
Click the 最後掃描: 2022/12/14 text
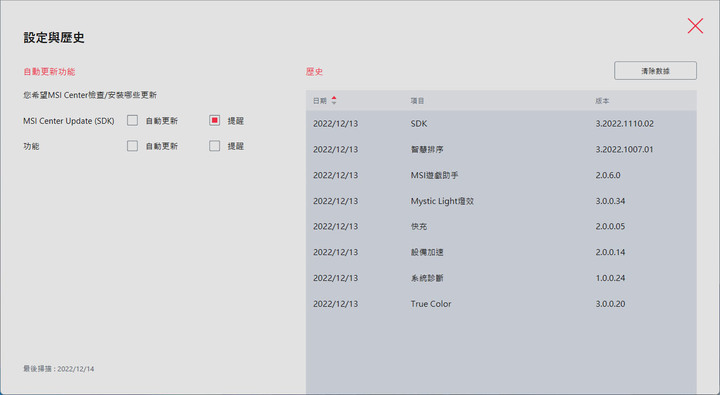59,369
